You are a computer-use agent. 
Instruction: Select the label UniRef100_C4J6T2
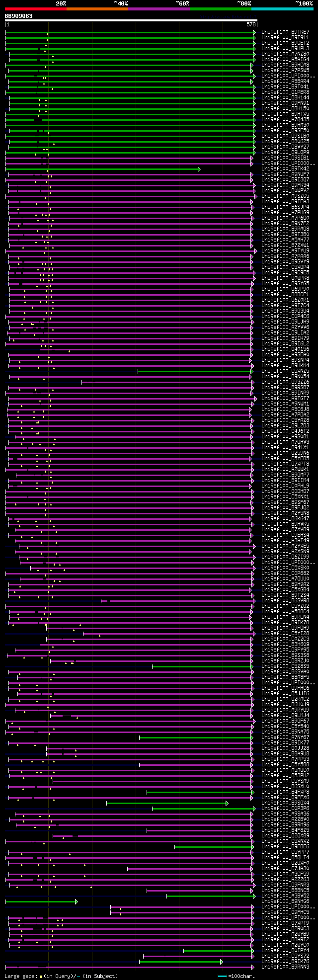tap(285, 431)
